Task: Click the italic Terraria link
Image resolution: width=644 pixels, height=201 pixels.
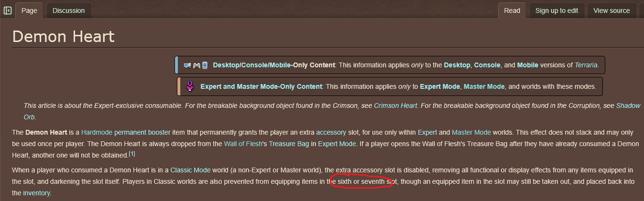Action: click(x=586, y=65)
